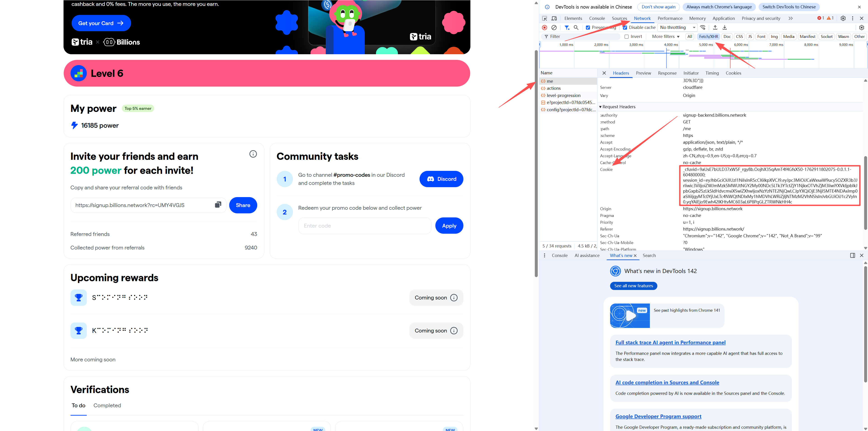This screenshot has height=431, width=868.
Task: Switch to the Response tab
Action: [x=667, y=73]
